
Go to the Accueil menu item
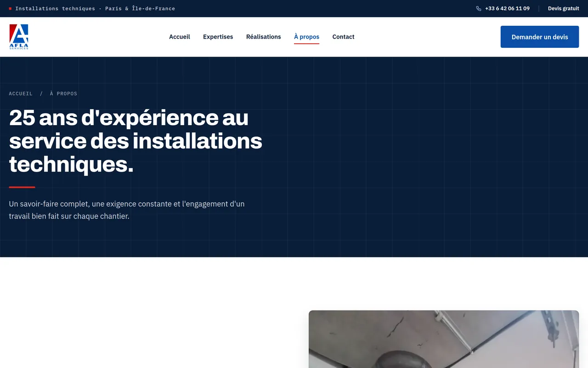(180, 37)
